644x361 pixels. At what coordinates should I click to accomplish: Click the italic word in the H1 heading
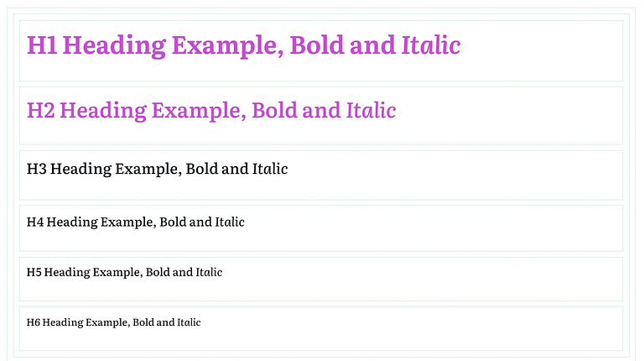pyautogui.click(x=430, y=45)
